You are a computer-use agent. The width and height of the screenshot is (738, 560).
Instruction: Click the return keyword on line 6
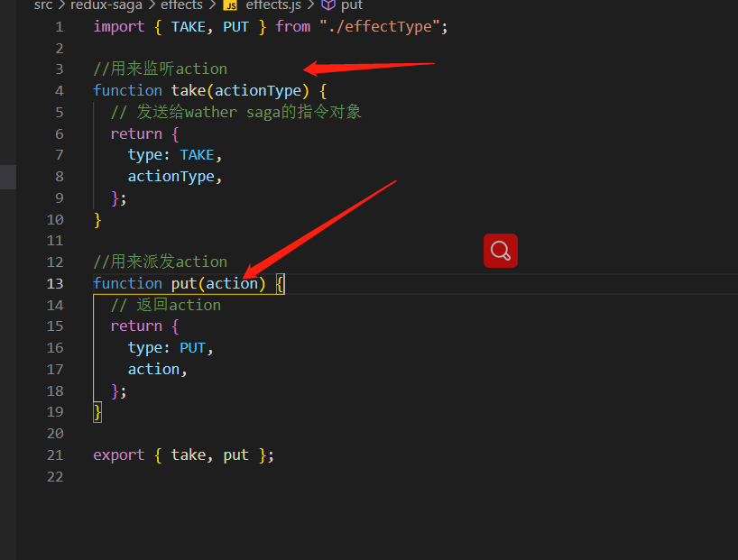point(136,133)
